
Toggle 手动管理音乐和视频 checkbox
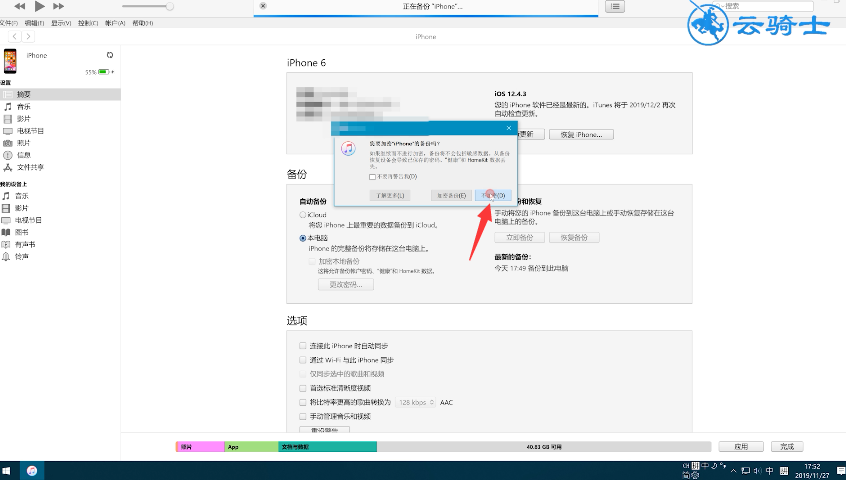pyautogui.click(x=303, y=416)
